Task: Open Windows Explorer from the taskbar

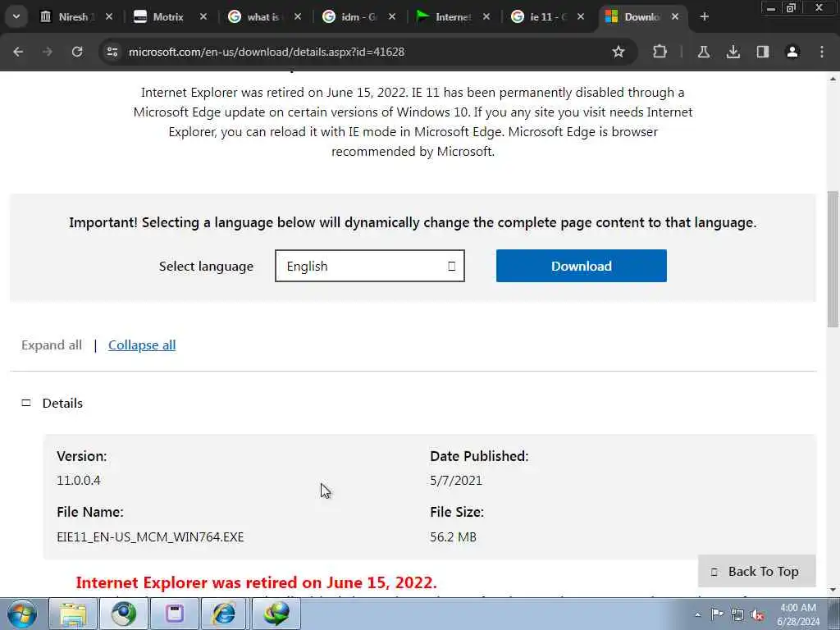Action: pyautogui.click(x=73, y=614)
